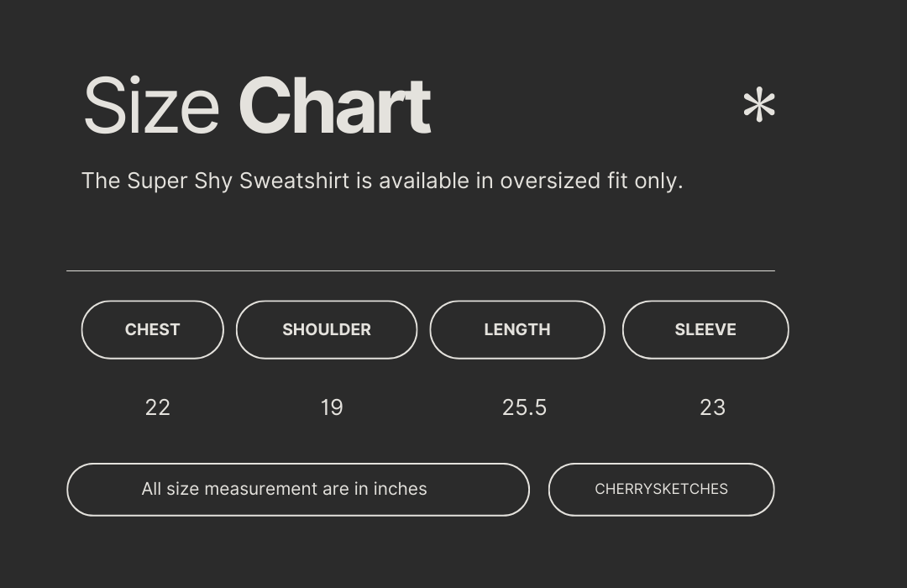907x588 pixels.
Task: Click the bold word 'Chart' in heading
Action: tap(334, 107)
